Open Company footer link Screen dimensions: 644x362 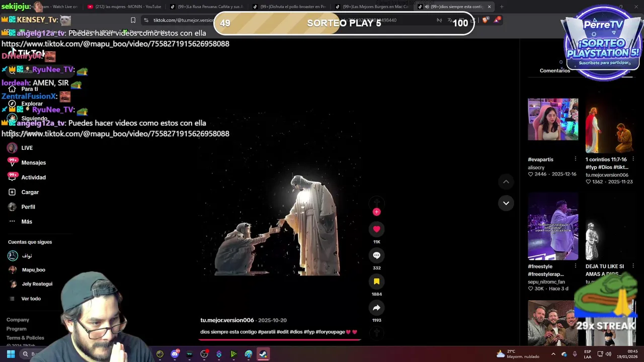click(18, 320)
